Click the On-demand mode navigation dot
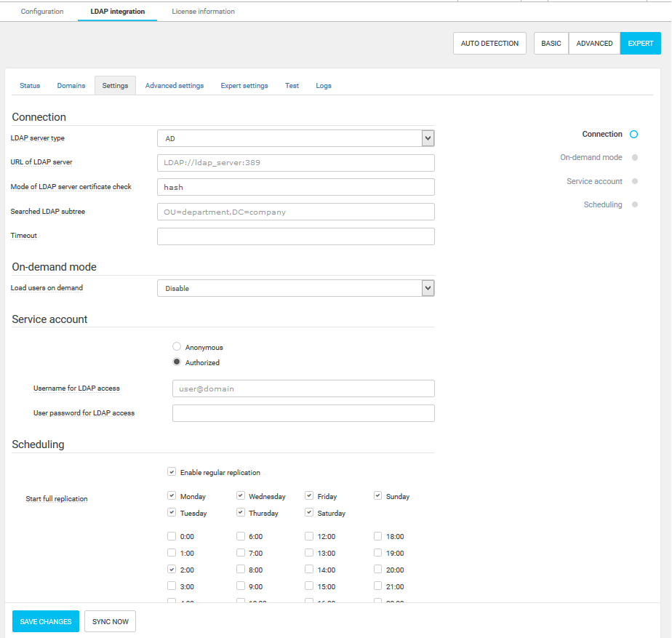 click(x=635, y=157)
